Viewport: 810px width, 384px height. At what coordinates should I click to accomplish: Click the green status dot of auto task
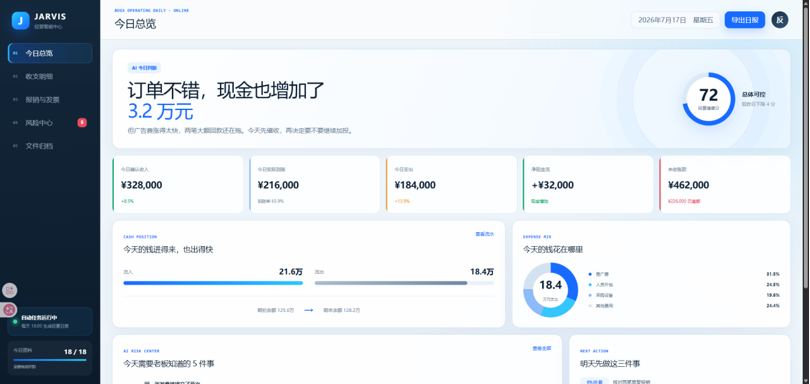pos(15,321)
